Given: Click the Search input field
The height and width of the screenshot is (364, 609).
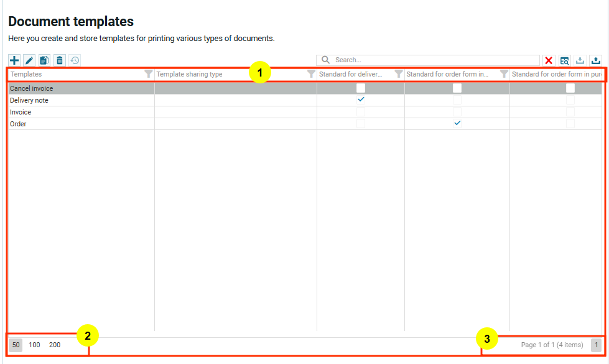Looking at the screenshot, I should [435, 60].
